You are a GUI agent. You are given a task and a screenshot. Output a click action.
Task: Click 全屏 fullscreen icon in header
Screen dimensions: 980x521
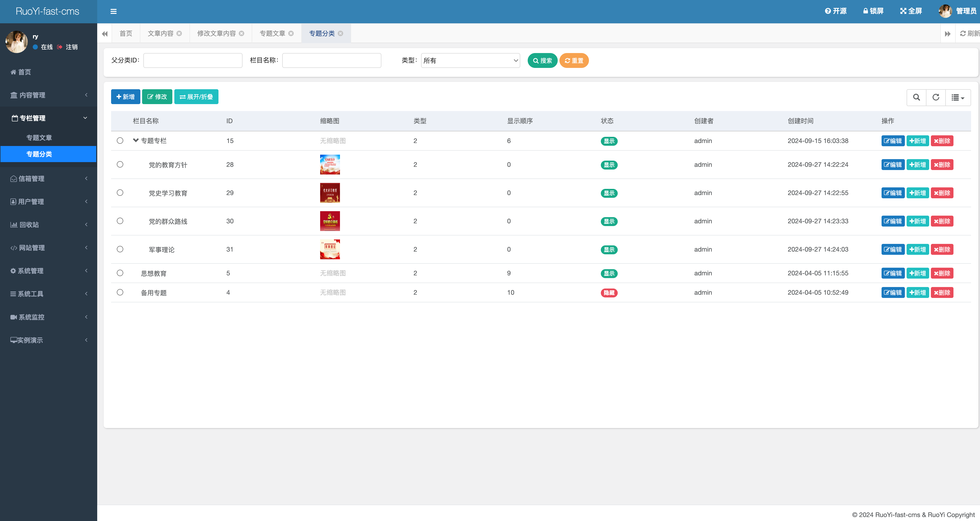coord(903,11)
